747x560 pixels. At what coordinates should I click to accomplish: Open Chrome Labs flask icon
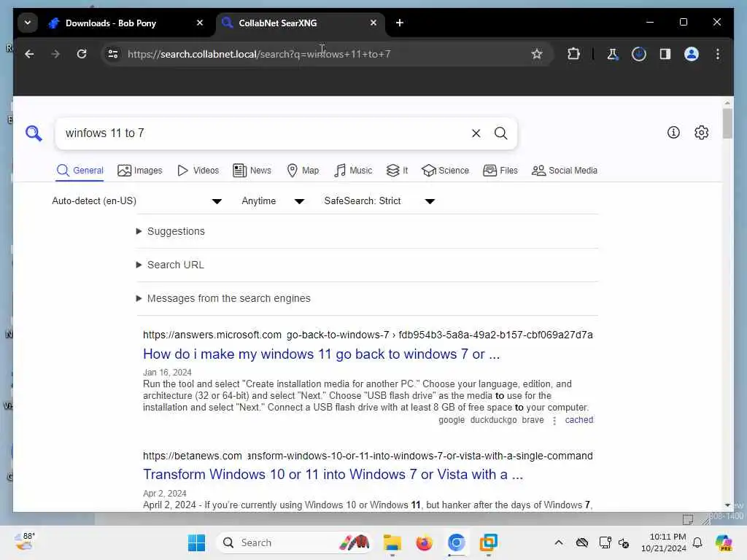coord(613,54)
